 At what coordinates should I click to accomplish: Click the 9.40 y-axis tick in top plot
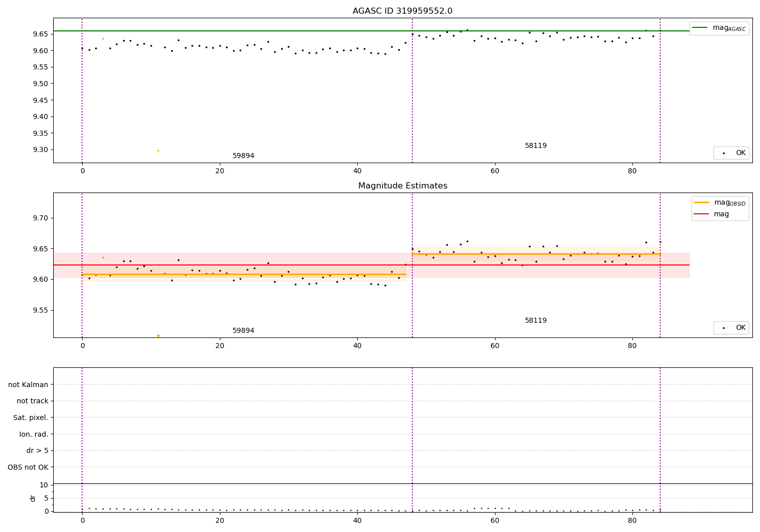(40, 117)
